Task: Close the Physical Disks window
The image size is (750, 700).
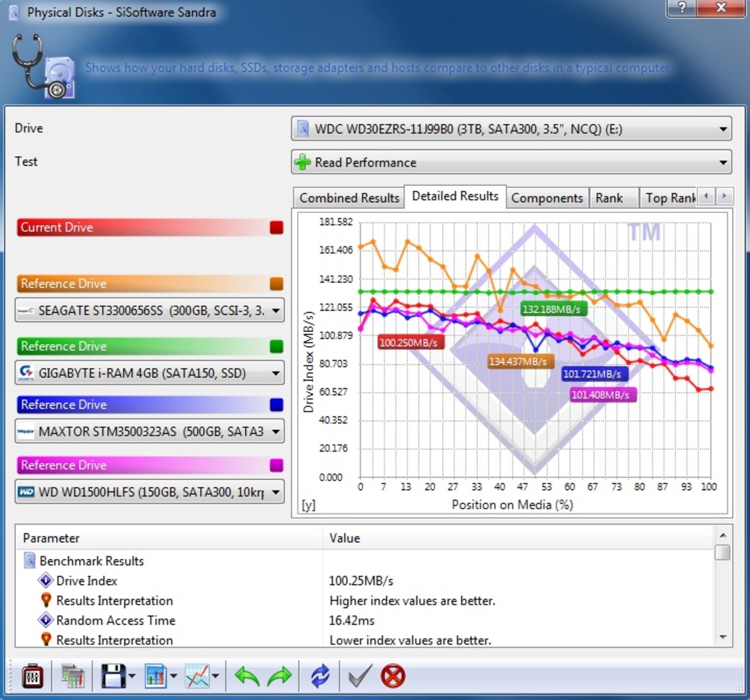Action: point(721,8)
